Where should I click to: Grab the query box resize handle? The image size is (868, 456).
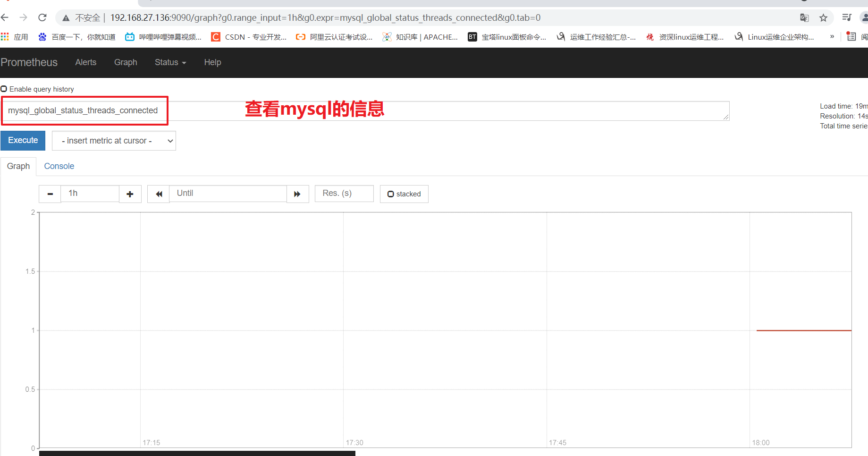click(x=725, y=117)
